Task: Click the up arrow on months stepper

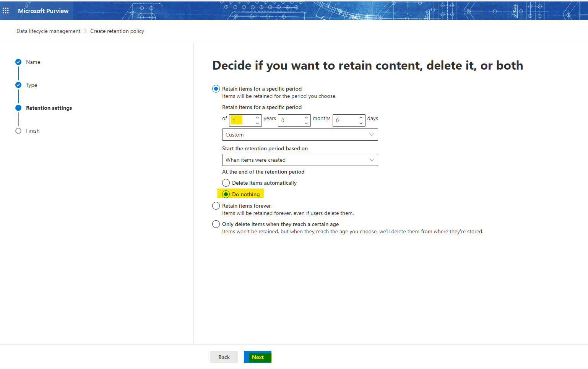Action: point(306,118)
